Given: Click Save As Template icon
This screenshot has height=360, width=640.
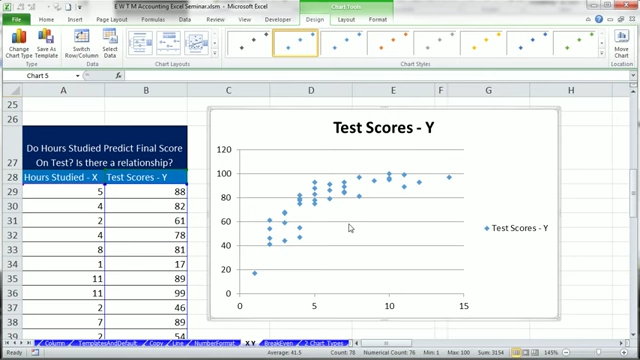Looking at the screenshot, I should coord(46,43).
